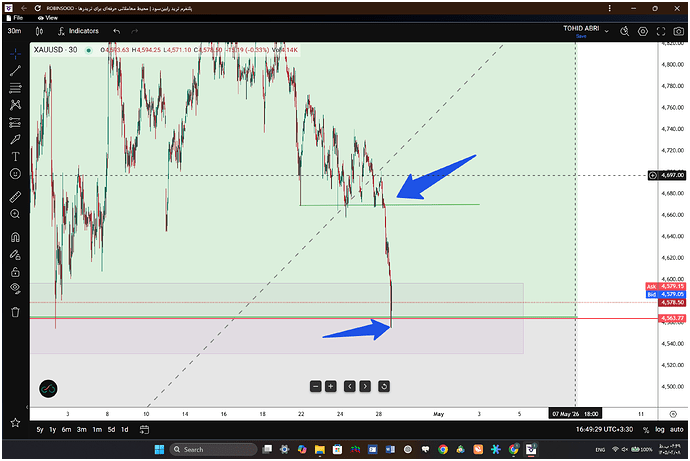Redo the last chart action
The height and width of the screenshot is (461, 690).
(x=135, y=31)
